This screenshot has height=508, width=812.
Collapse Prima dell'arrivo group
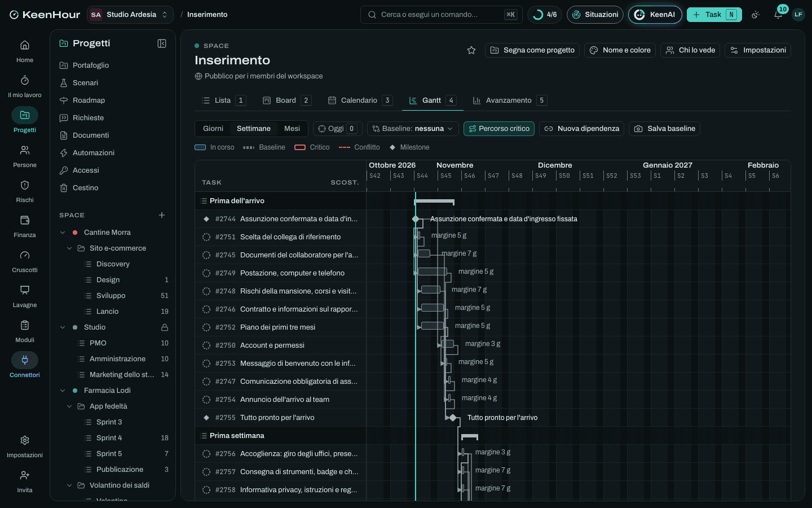[x=204, y=201]
